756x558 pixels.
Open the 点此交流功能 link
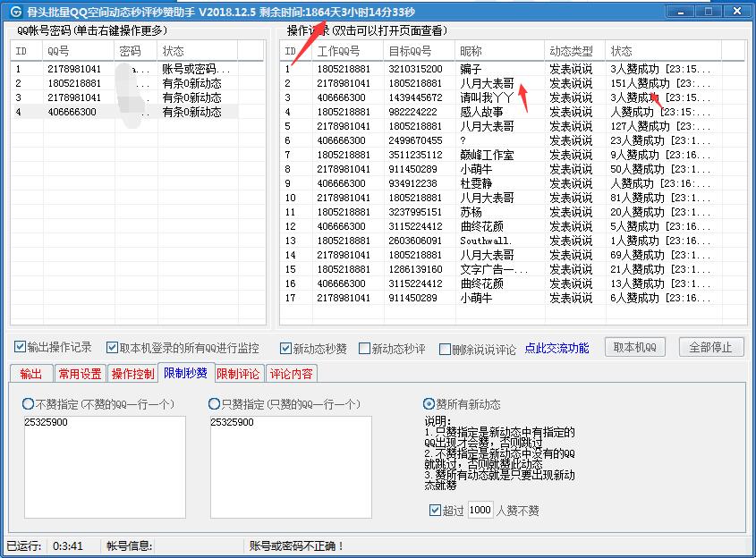pos(556,348)
